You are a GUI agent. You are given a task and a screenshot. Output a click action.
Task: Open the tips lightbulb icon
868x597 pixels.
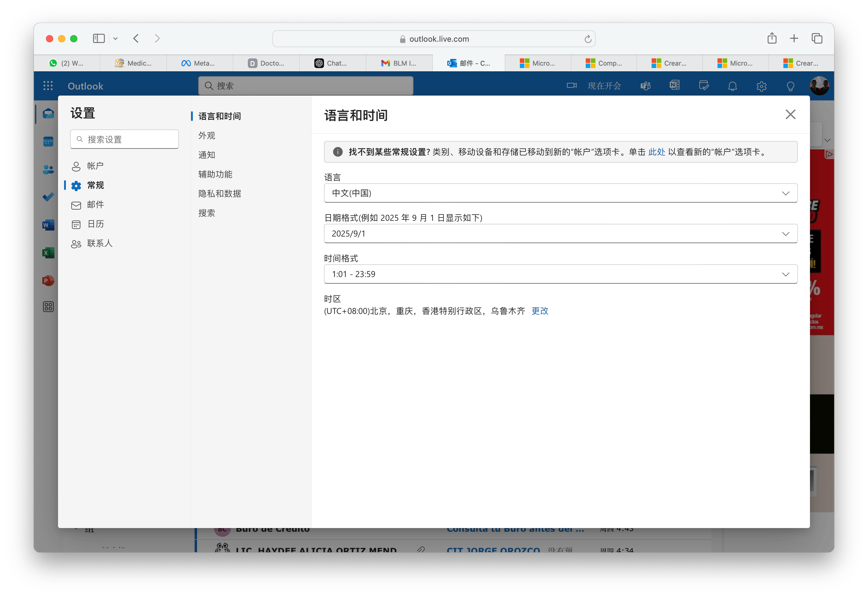pos(790,86)
